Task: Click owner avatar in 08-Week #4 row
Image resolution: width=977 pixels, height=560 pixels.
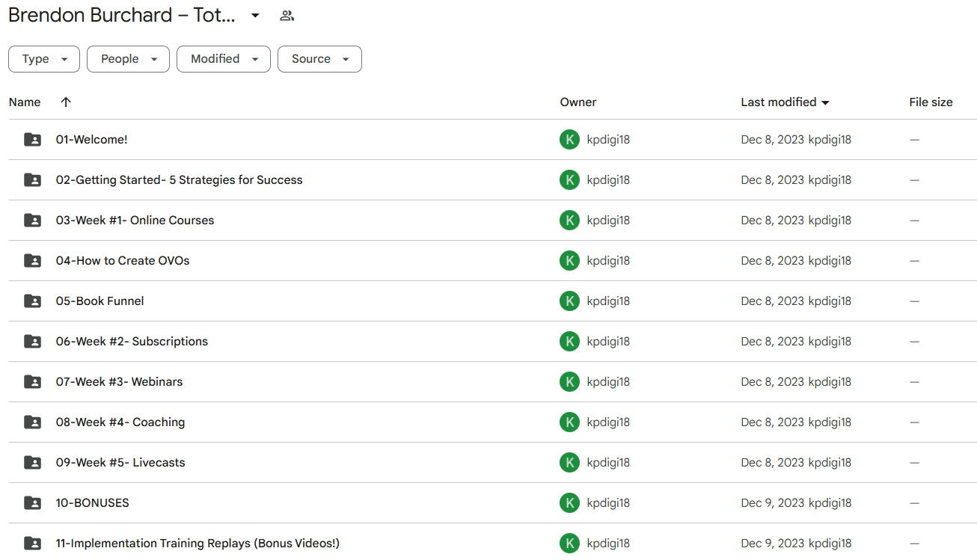Action: pos(569,422)
